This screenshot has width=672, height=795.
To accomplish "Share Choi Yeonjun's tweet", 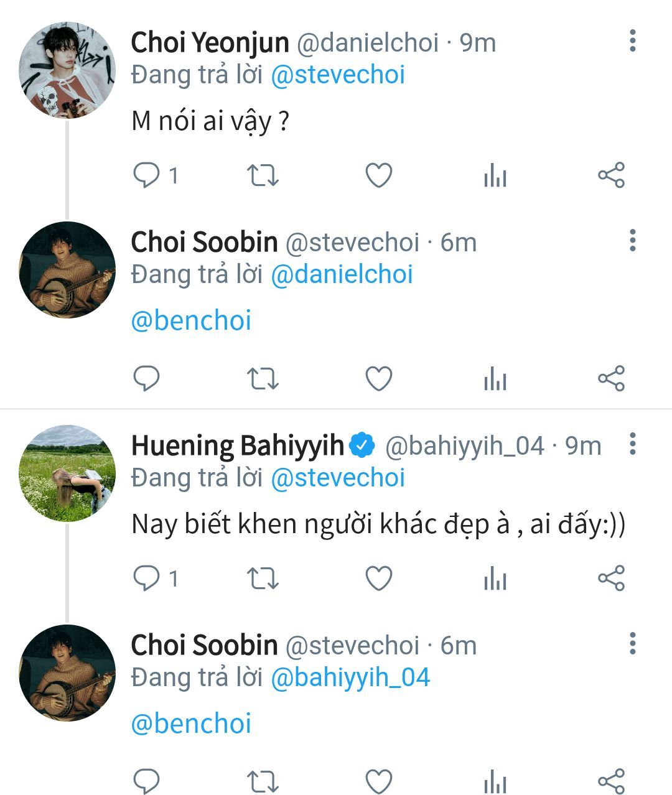I will point(611,175).
